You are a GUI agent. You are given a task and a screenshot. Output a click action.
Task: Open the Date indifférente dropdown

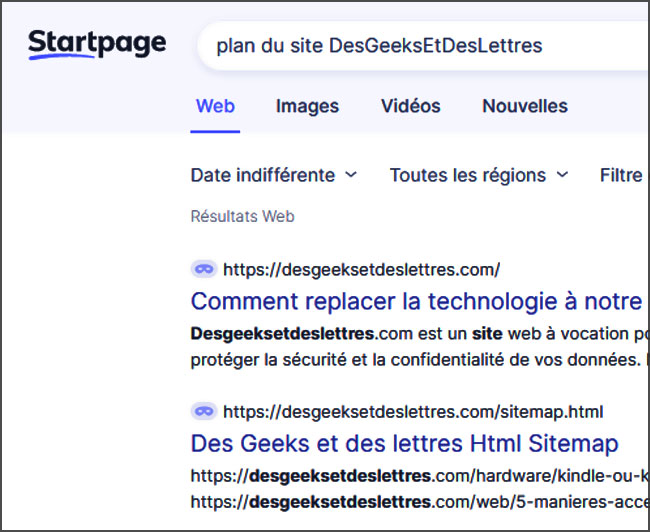tap(274, 175)
